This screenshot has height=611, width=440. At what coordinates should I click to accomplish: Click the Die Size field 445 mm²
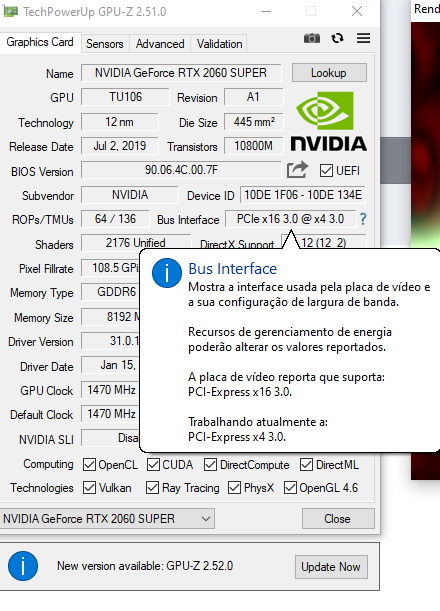253,122
